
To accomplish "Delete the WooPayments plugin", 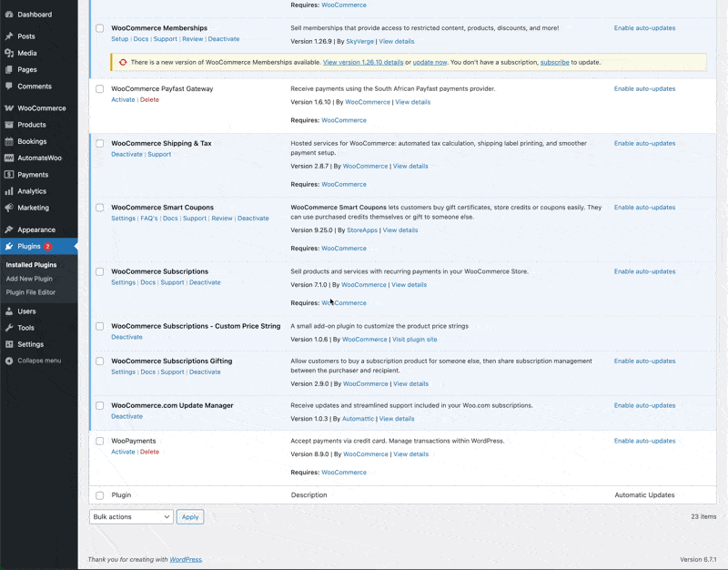I will tap(149, 452).
